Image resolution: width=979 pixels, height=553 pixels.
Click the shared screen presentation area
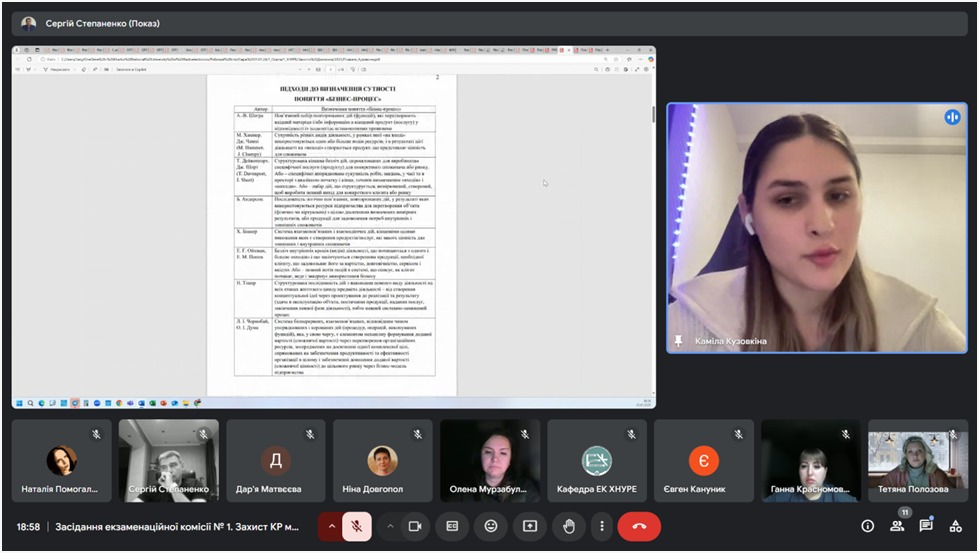pyautogui.click(x=334, y=226)
